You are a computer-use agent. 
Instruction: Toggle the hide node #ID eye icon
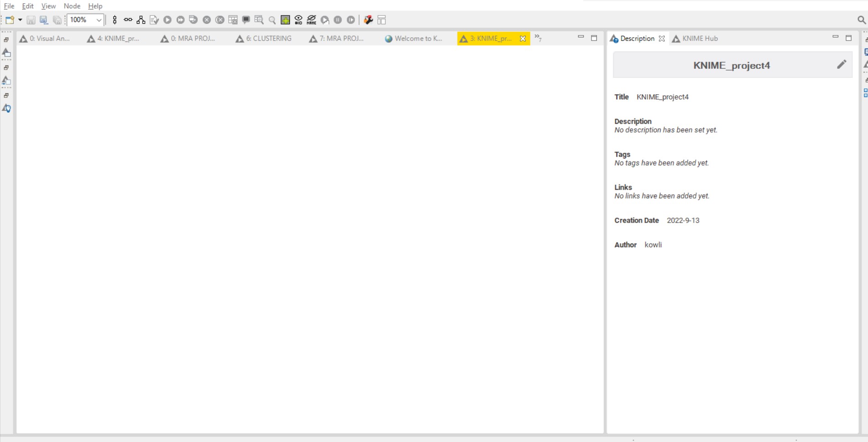298,20
